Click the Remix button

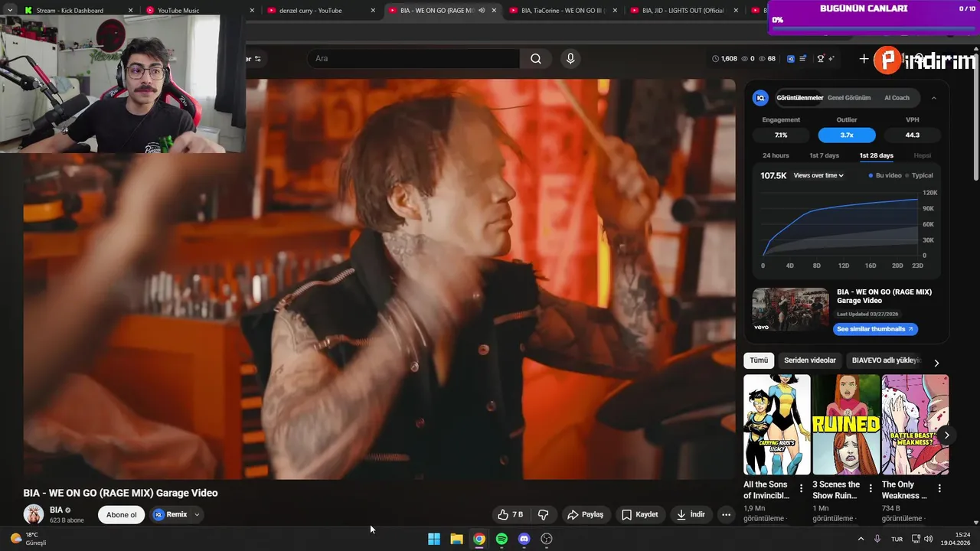170,514
